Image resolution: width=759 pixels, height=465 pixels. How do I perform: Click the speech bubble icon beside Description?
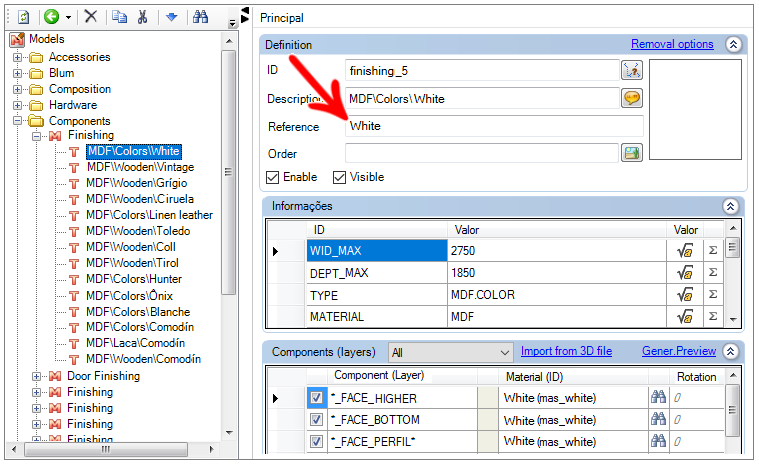(631, 98)
